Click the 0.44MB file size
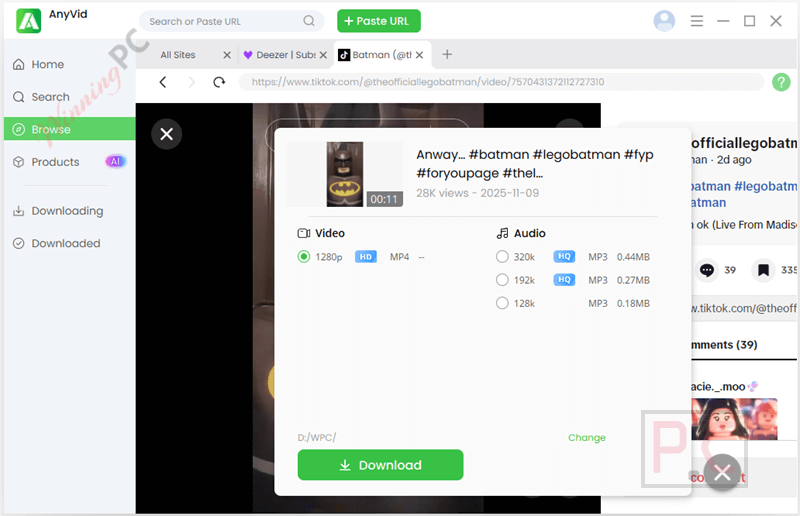The width and height of the screenshot is (800, 516). click(x=633, y=257)
